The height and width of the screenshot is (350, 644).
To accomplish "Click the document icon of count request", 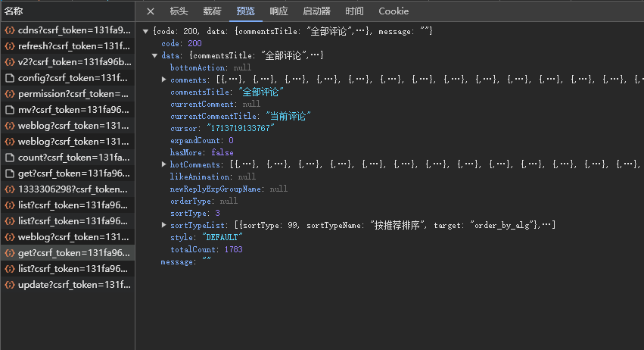I will (10, 158).
